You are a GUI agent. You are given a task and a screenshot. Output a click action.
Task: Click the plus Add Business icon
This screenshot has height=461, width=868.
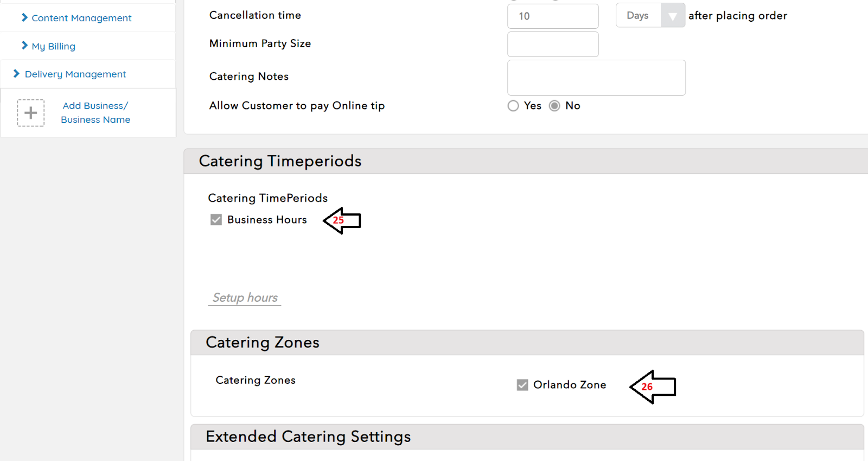click(x=31, y=113)
